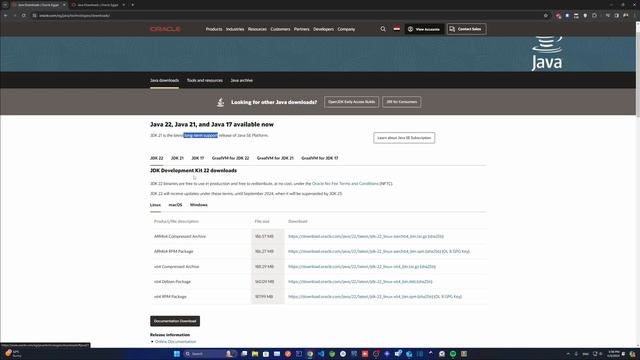Screen dimensions: 640x360
Task: Click the weather widget on taskbar
Action: [13, 353]
